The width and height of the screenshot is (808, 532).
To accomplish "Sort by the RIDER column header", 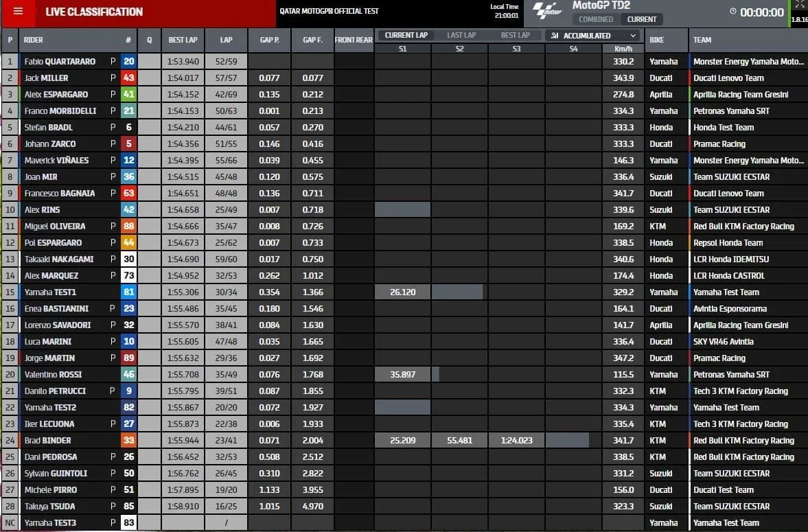I will coord(33,40).
